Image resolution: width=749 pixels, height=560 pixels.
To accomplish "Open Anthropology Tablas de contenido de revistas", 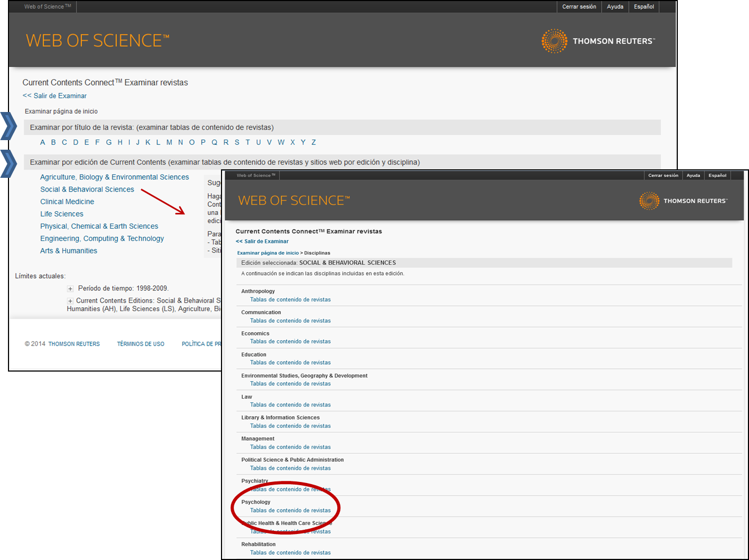I will 290,300.
